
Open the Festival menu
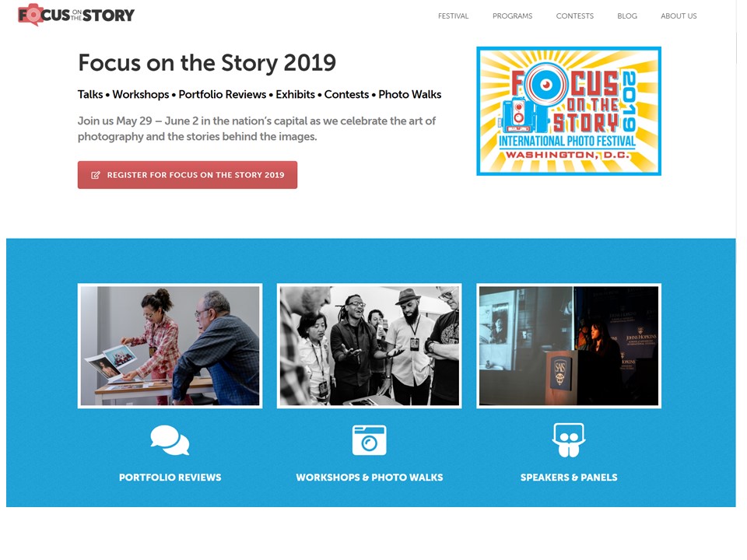click(453, 16)
